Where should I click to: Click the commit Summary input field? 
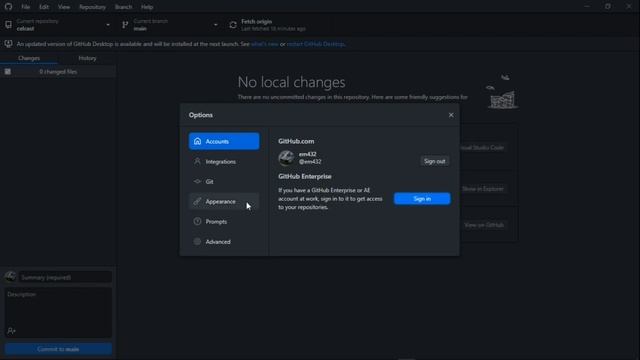(65, 277)
